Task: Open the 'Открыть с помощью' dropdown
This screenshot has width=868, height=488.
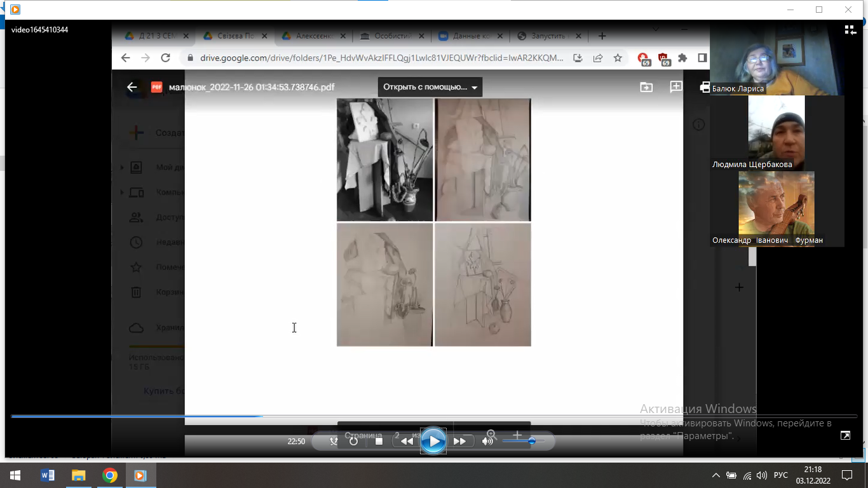Action: (x=430, y=87)
